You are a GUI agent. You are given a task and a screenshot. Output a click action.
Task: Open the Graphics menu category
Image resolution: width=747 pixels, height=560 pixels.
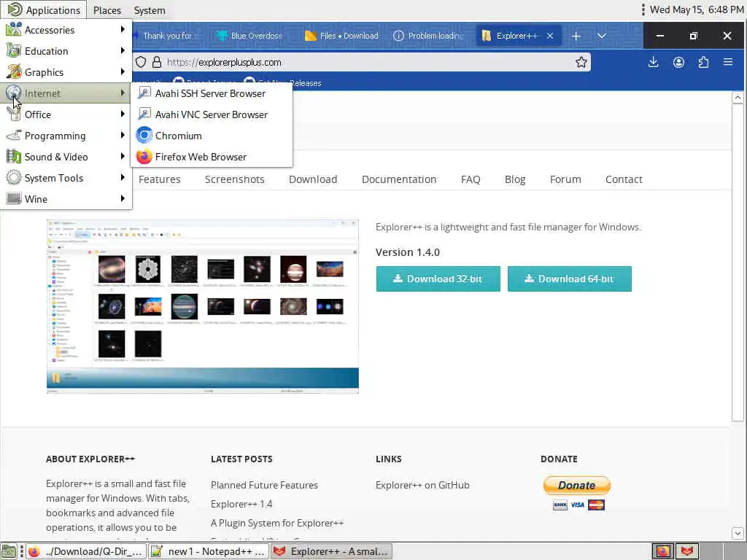click(x=66, y=72)
